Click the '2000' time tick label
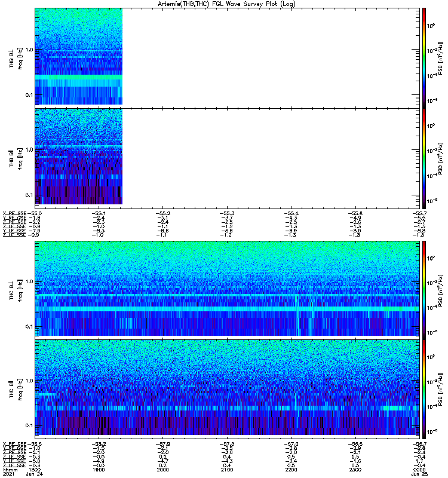Image resolution: width=448 pixels, height=478 pixels. pyautogui.click(x=162, y=470)
